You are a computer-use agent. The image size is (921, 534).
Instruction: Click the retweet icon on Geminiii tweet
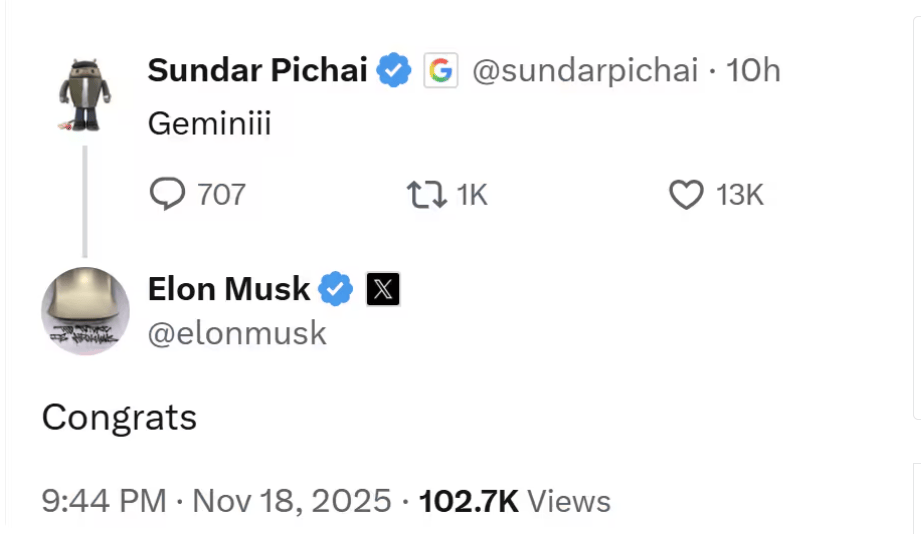pos(427,194)
